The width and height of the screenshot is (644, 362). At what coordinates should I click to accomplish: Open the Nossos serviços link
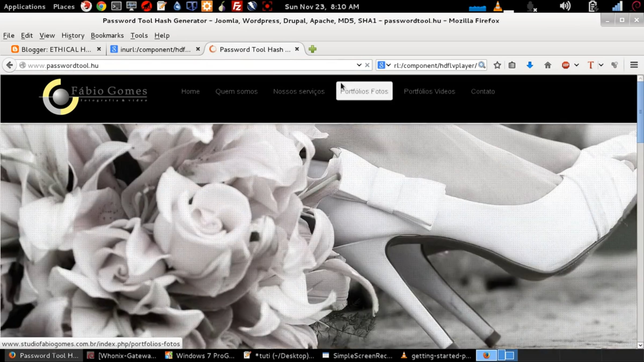coord(299,91)
